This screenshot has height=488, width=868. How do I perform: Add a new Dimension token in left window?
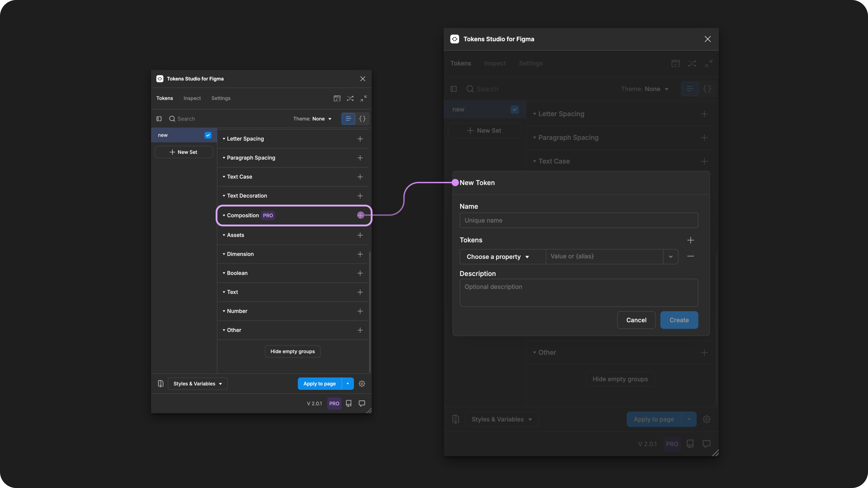(360, 254)
